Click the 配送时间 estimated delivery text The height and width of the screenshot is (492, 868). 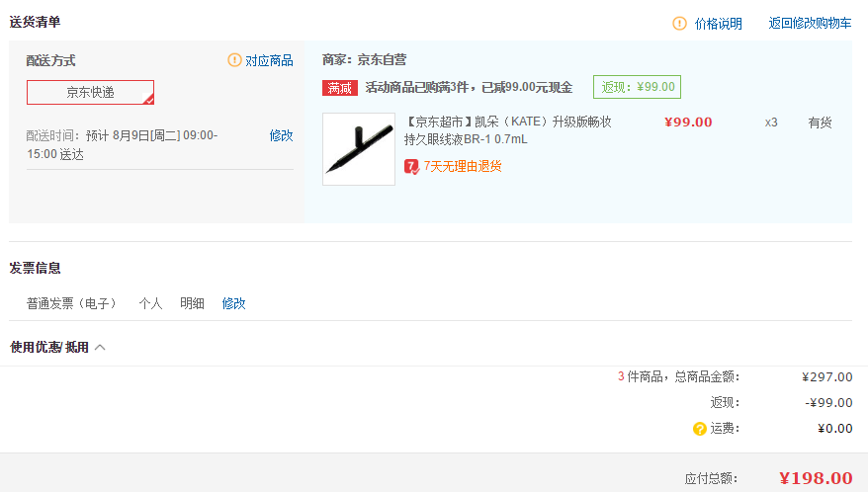coord(122,145)
